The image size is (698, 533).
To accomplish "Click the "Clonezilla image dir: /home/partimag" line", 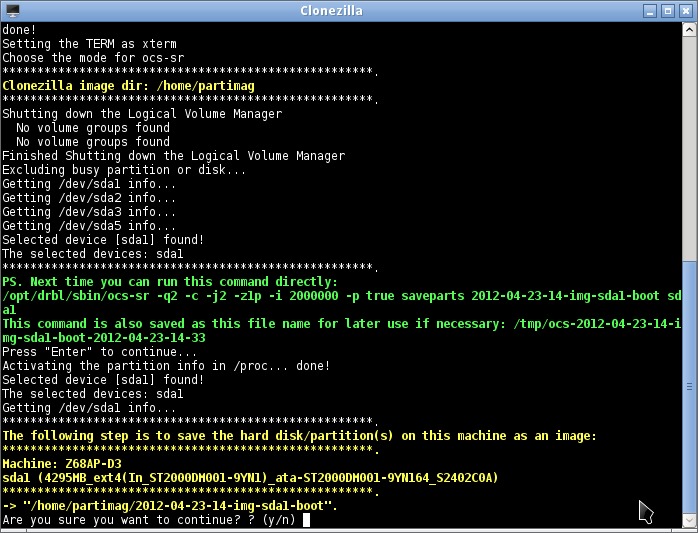I will coord(128,86).
